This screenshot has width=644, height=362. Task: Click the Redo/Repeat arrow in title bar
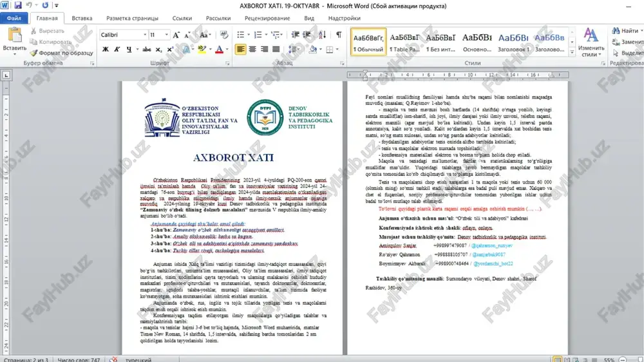[x=45, y=5]
